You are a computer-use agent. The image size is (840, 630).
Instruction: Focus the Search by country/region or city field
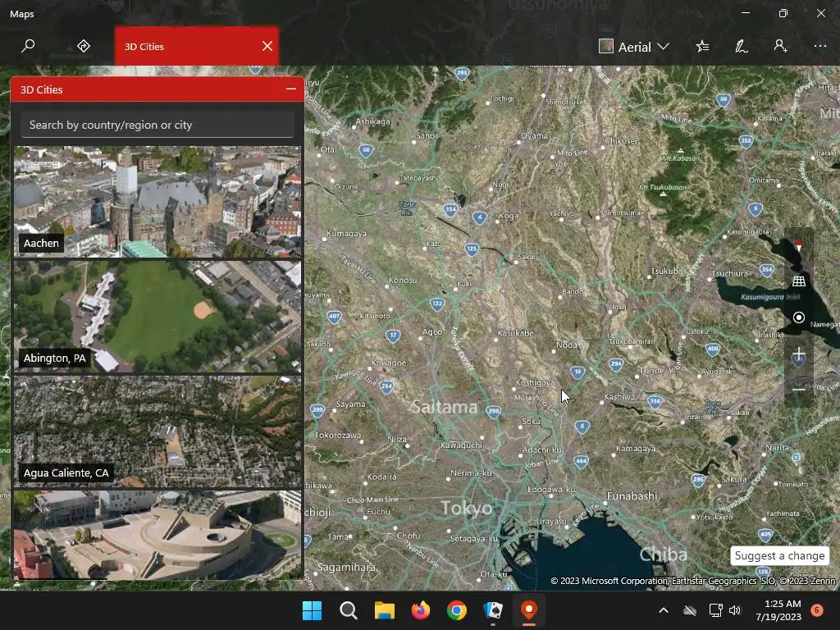coord(157,125)
